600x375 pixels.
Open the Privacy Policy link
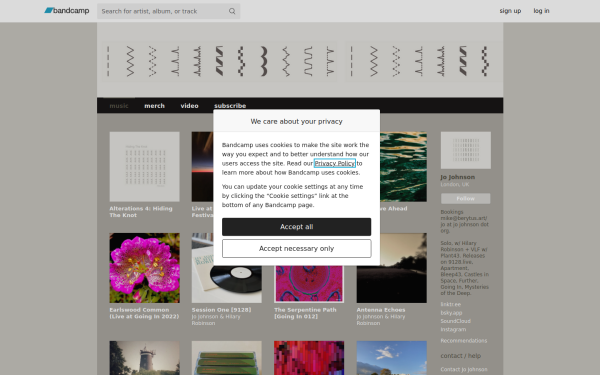334,163
